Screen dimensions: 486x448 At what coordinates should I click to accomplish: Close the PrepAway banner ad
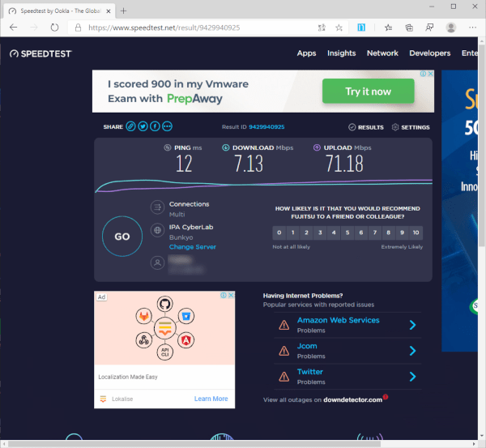431,74
